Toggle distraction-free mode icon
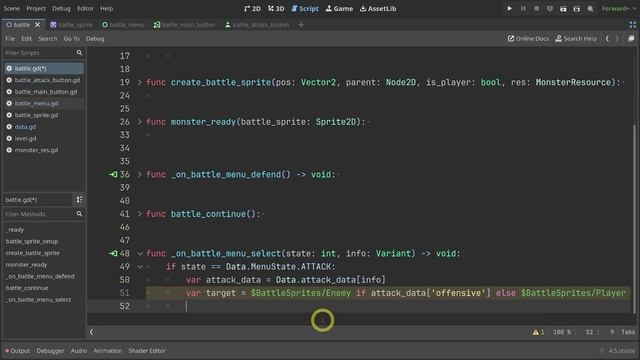Image resolution: width=640 pixels, height=360 pixels. click(632, 25)
